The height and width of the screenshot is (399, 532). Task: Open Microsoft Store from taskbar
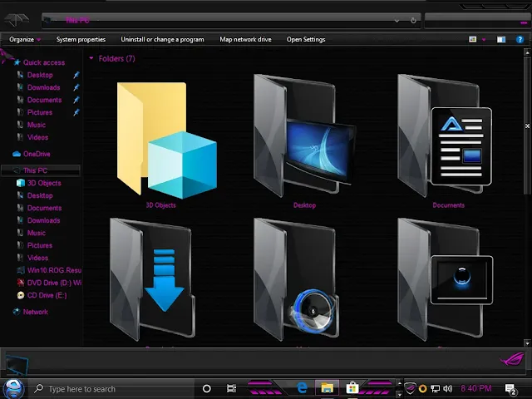coord(352,388)
